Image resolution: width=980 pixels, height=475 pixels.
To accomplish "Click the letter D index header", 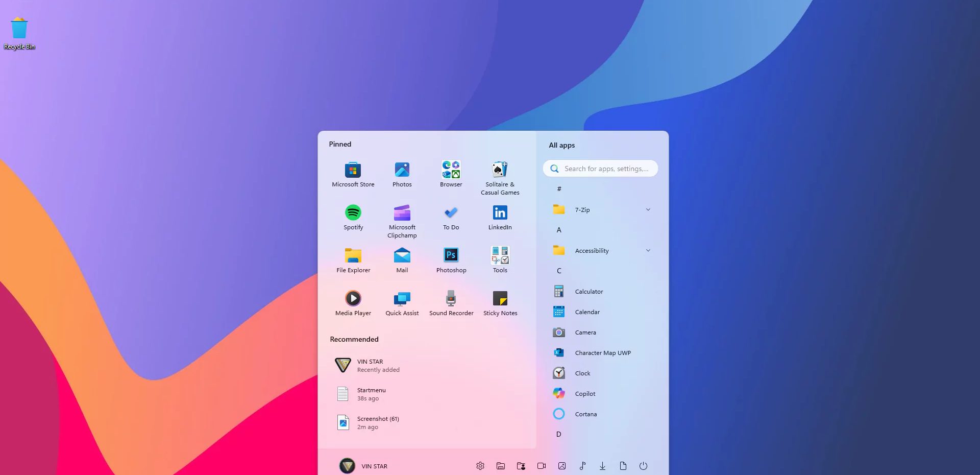I will pos(559,434).
